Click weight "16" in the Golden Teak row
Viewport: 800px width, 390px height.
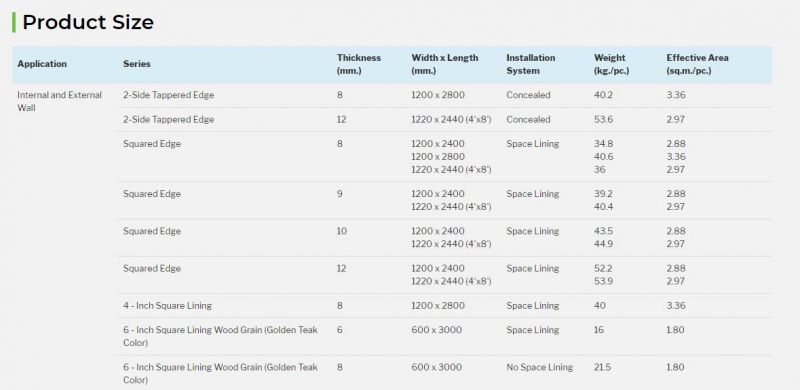click(x=598, y=330)
